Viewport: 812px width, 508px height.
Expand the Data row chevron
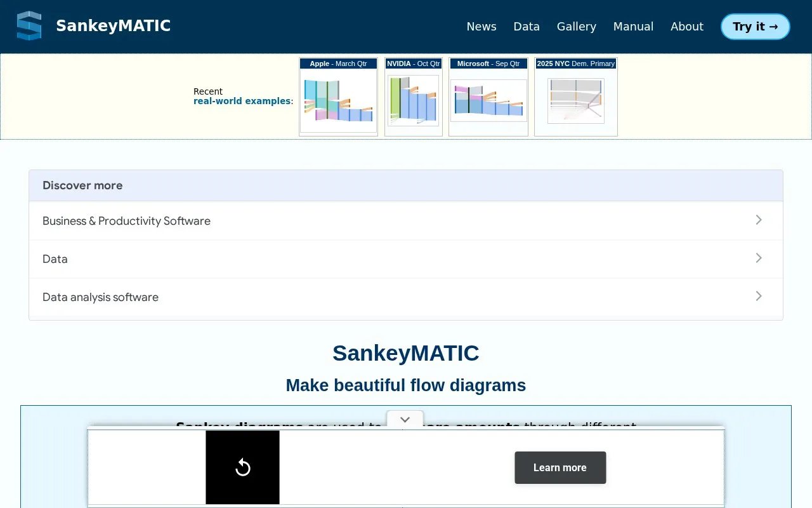[x=759, y=258]
